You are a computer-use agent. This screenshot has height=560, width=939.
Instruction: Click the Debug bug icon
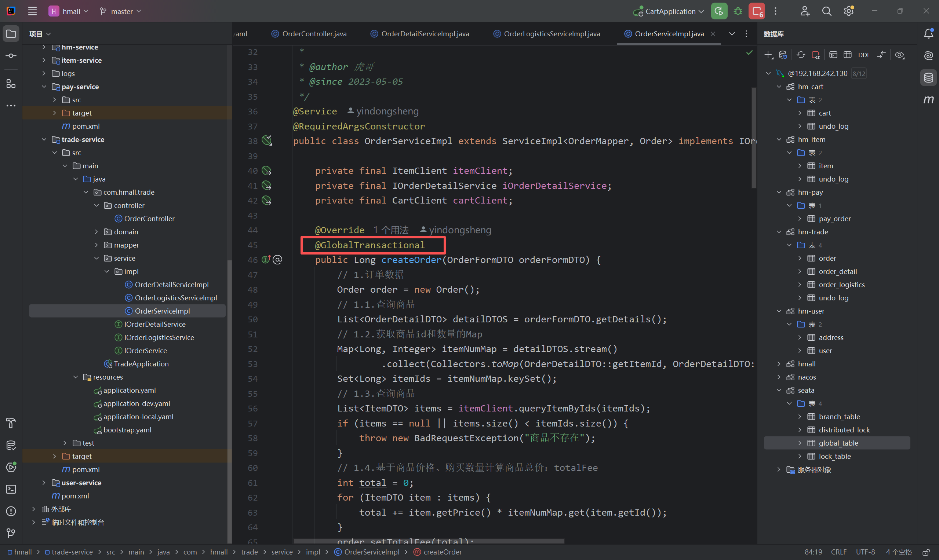pos(738,11)
